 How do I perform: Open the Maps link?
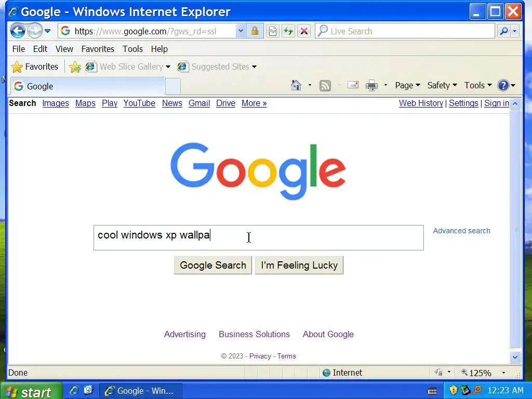[x=86, y=103]
